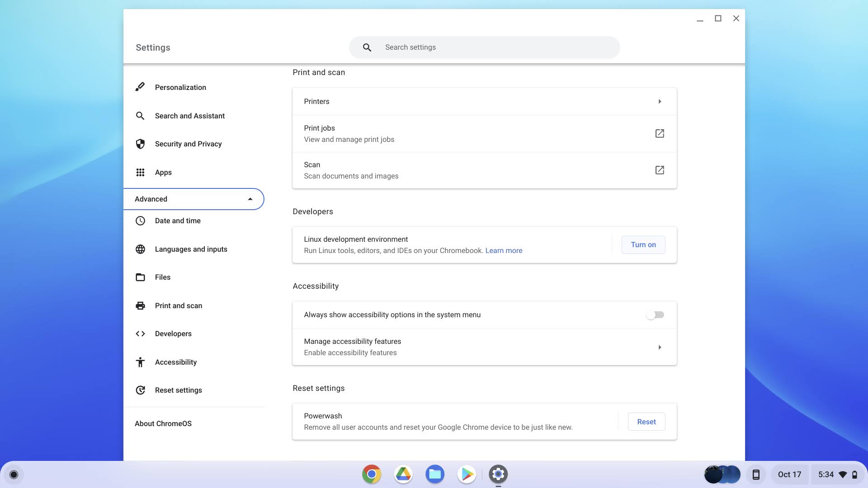Screen dimensions: 868x488
Task: Select Search and Assistant menu item
Action: pos(193,116)
